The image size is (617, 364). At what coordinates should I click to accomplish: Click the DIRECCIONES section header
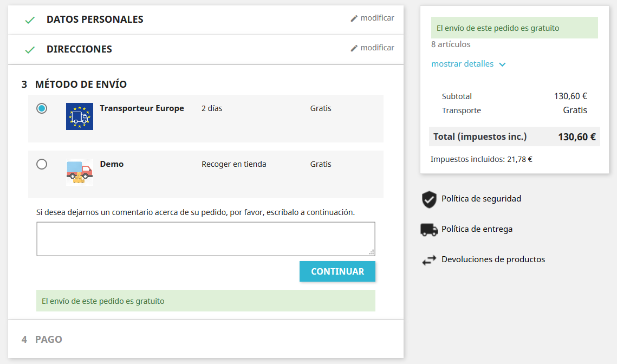79,49
